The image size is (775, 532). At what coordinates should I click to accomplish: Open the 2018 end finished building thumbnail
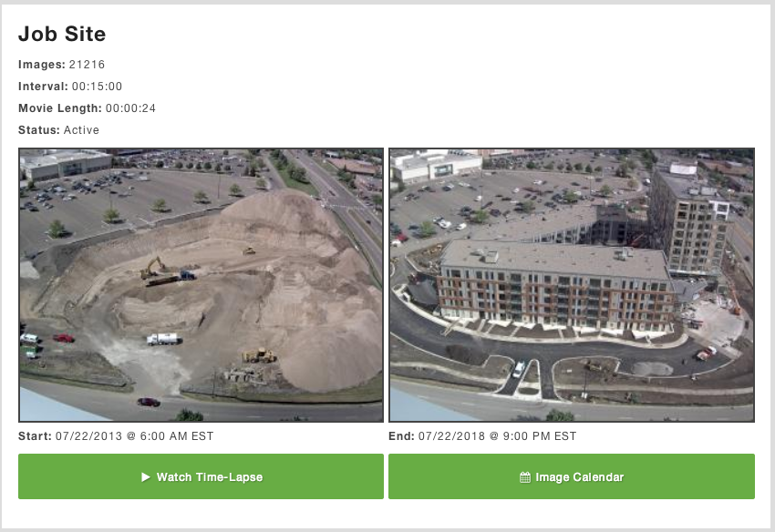pyautogui.click(x=572, y=285)
